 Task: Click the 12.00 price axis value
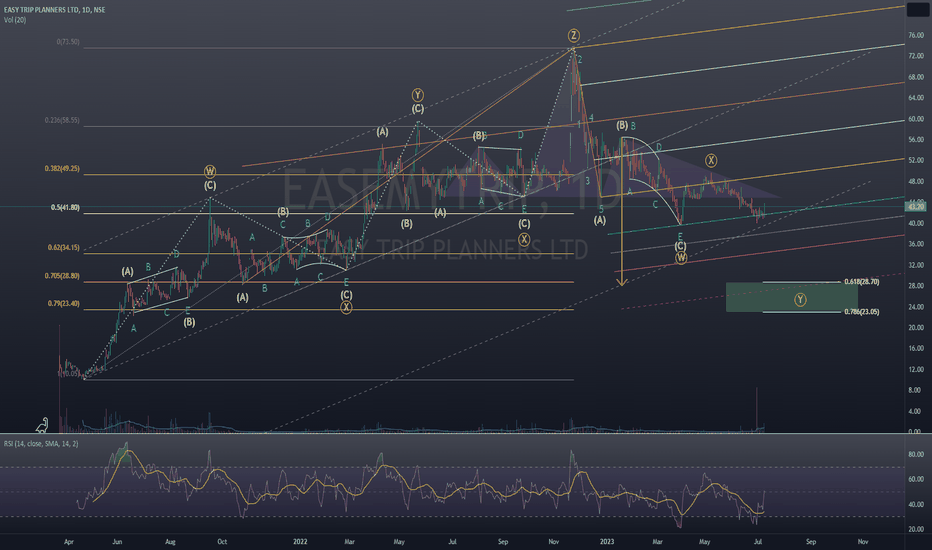[x=916, y=369]
